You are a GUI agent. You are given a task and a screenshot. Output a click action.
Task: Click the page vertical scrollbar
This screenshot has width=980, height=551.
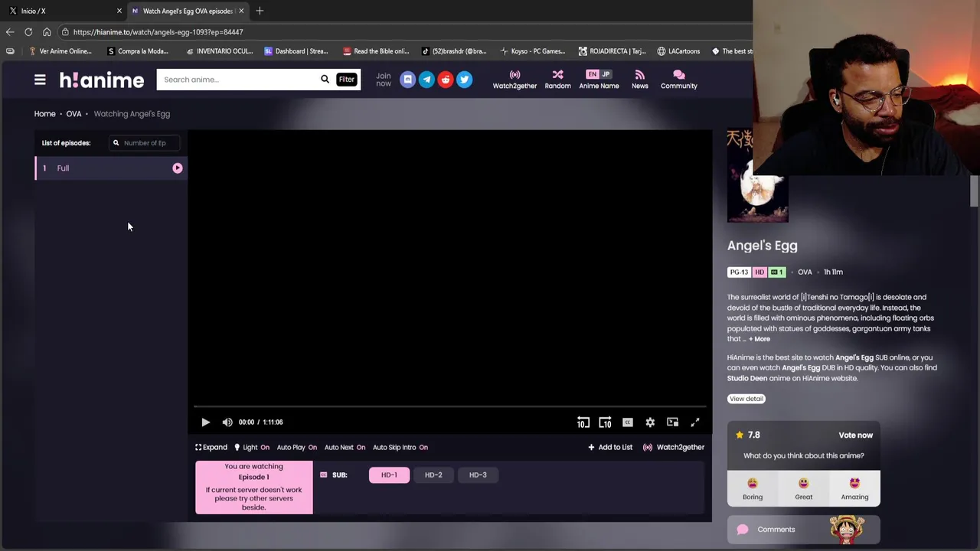click(975, 191)
